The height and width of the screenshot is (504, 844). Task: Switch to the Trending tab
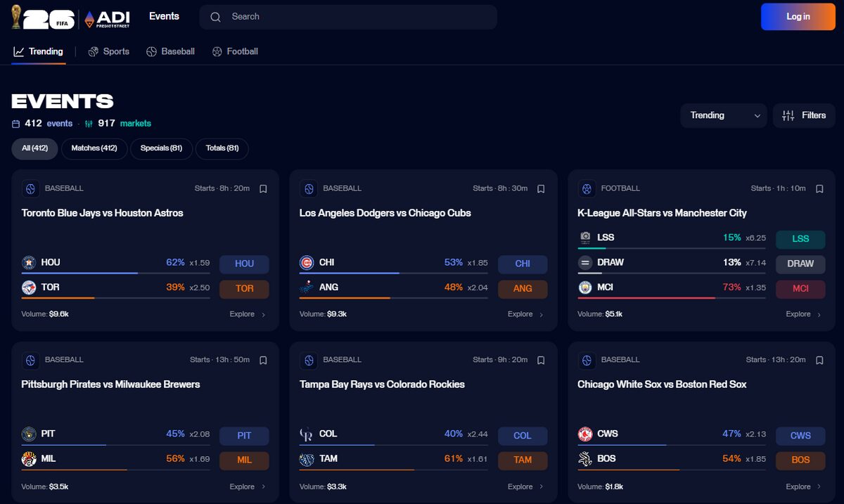click(39, 51)
